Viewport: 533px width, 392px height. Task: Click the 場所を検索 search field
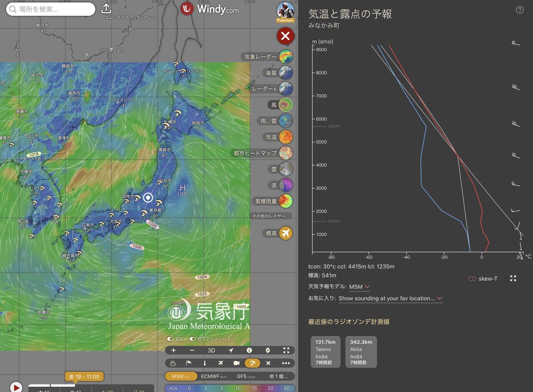[51, 9]
